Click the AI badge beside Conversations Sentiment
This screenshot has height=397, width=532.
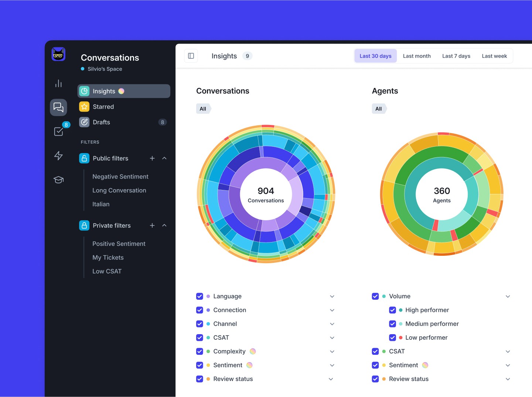point(249,365)
